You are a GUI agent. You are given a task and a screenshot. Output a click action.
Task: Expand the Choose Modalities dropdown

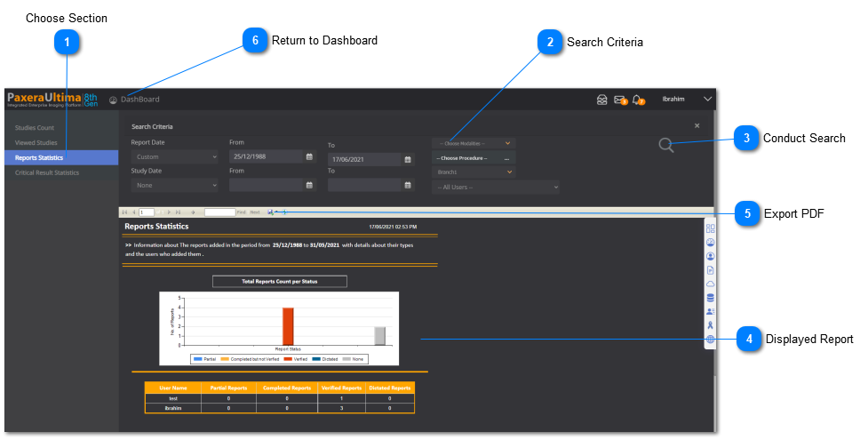pos(473,143)
